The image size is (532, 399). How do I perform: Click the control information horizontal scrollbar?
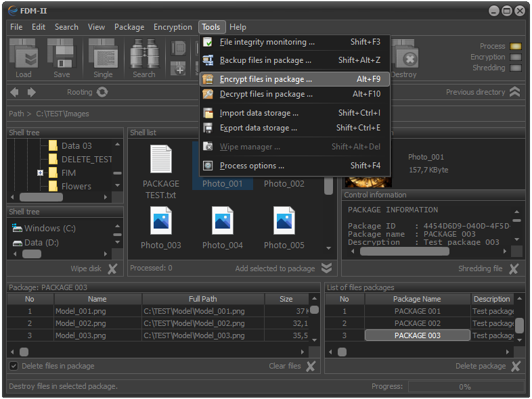[405, 251]
